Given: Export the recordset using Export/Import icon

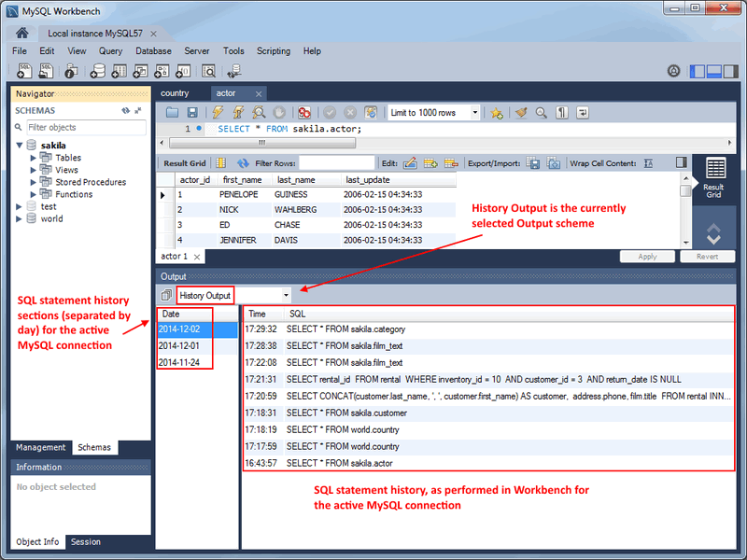Looking at the screenshot, I should pyautogui.click(x=531, y=162).
